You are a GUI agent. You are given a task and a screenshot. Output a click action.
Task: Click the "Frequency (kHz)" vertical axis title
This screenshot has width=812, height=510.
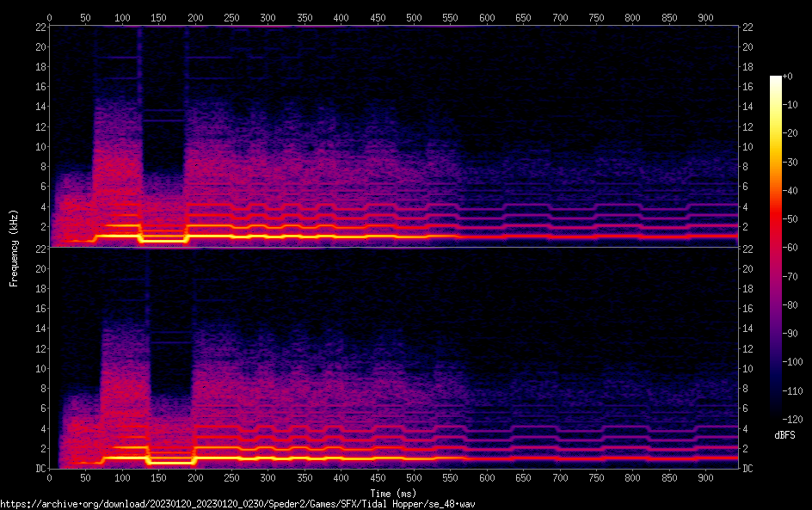click(14, 248)
